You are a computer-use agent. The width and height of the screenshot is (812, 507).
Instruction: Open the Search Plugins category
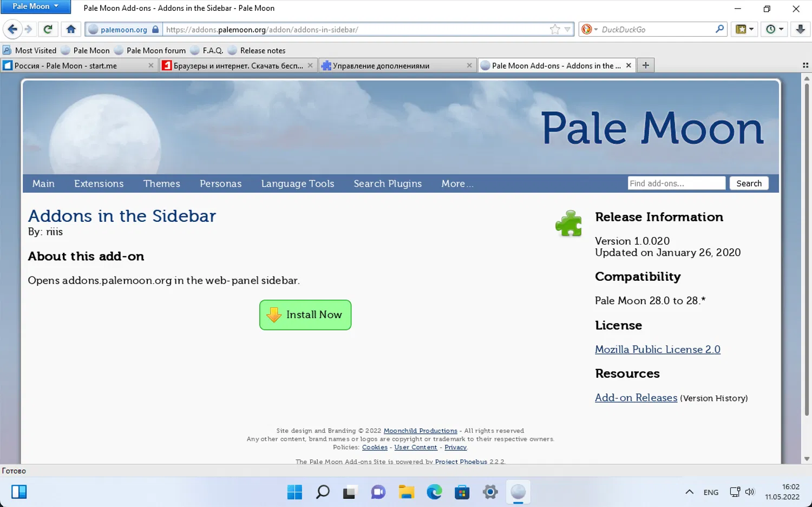tap(388, 183)
